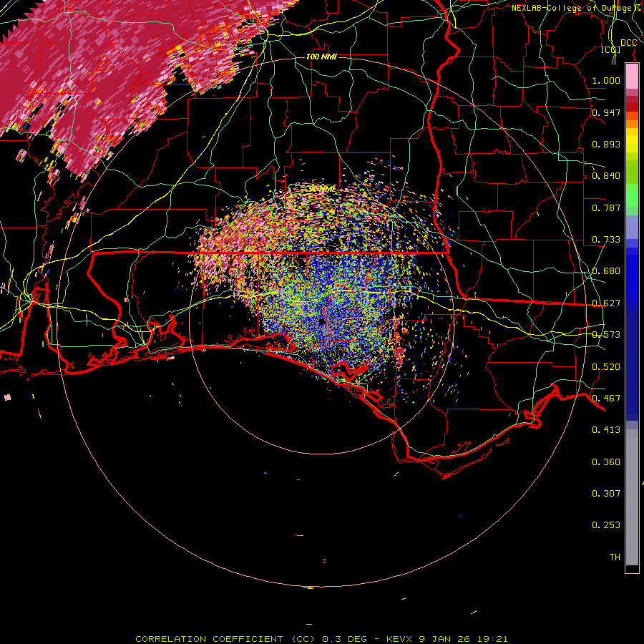Select the 0.413 legend value
The image size is (644, 644).
pos(606,430)
